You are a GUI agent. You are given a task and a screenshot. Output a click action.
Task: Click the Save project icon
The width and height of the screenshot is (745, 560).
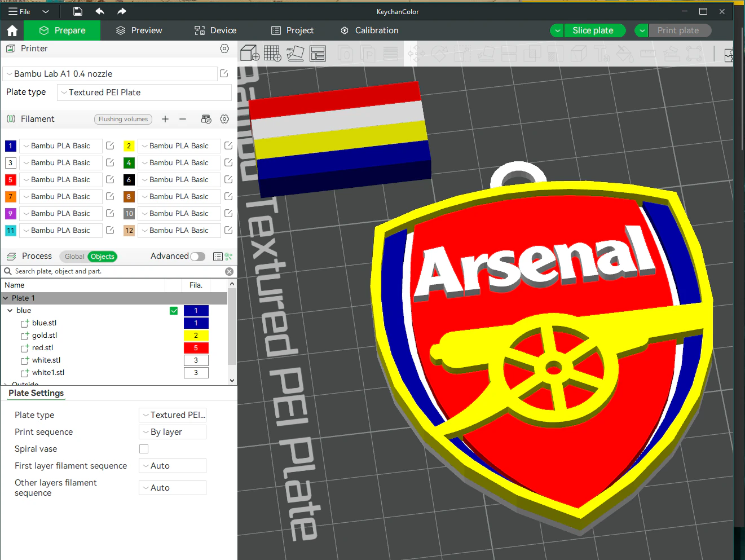coord(78,11)
